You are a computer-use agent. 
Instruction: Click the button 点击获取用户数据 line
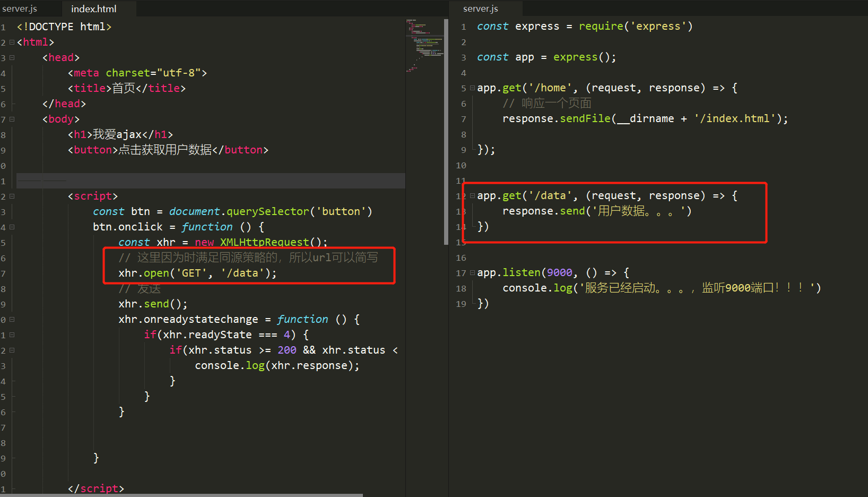pos(168,150)
